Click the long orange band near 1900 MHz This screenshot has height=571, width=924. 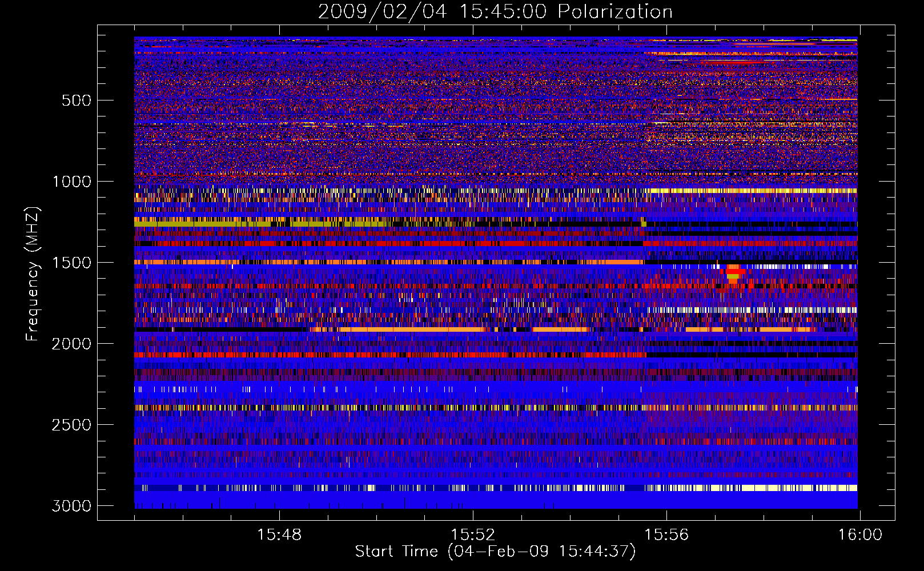tap(411, 329)
